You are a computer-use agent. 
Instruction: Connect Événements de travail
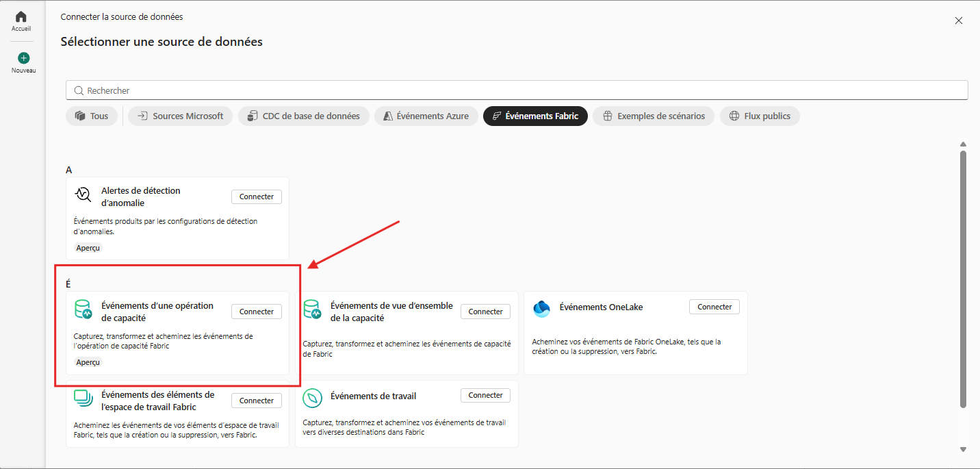(486, 395)
